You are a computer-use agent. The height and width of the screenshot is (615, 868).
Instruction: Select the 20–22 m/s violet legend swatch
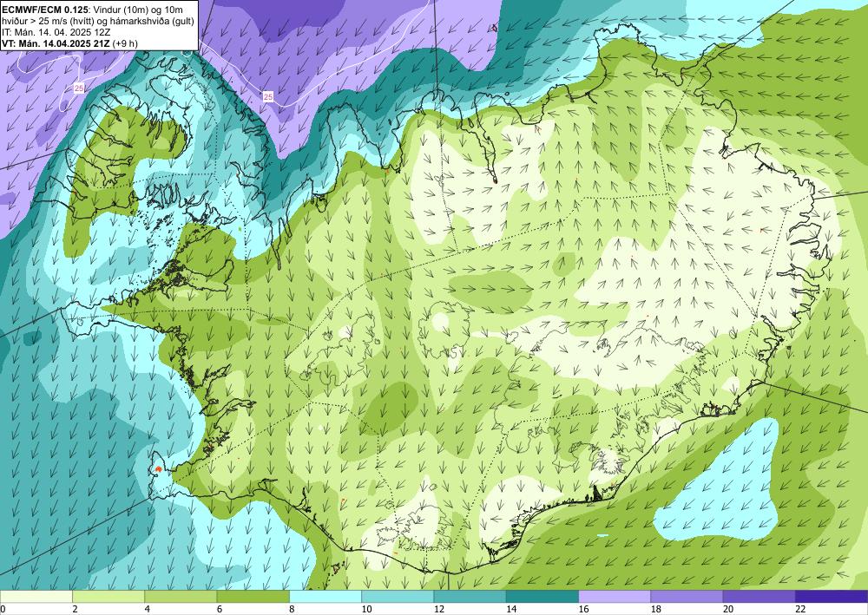[x=759, y=596]
